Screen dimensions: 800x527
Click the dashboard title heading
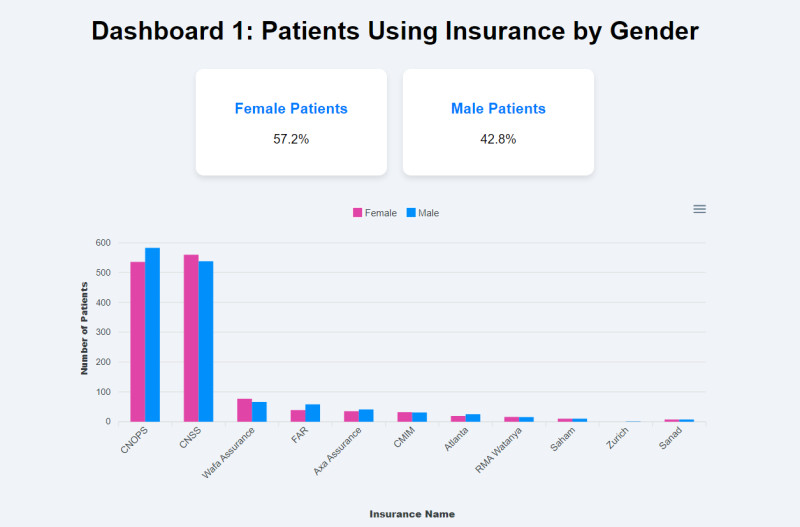click(395, 31)
